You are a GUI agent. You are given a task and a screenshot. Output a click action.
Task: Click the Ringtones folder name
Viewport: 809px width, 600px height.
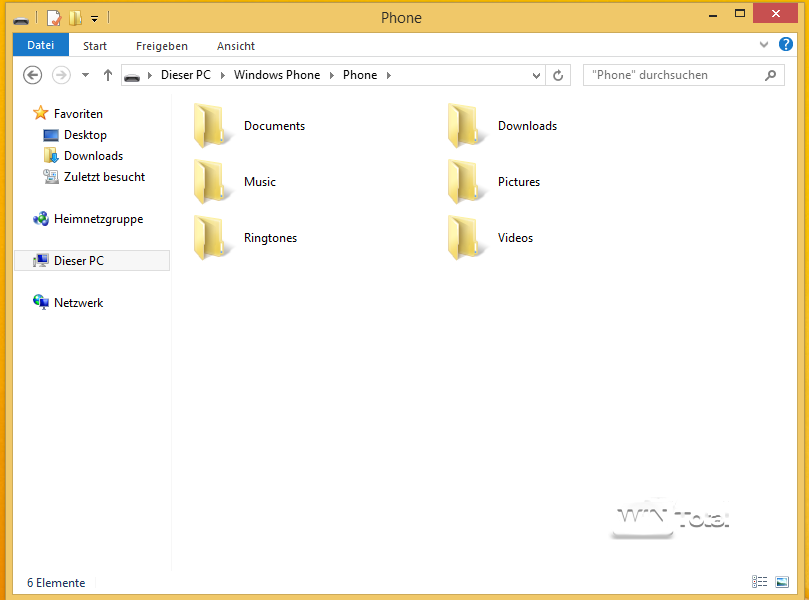pos(270,238)
